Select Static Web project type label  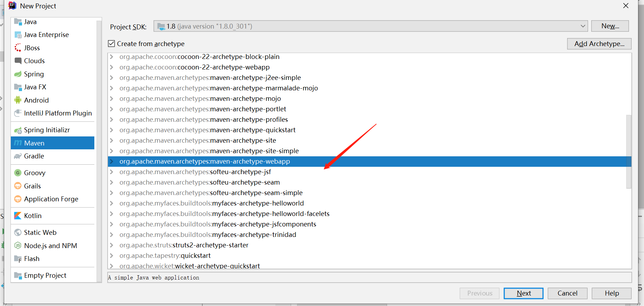pyautogui.click(x=40, y=232)
